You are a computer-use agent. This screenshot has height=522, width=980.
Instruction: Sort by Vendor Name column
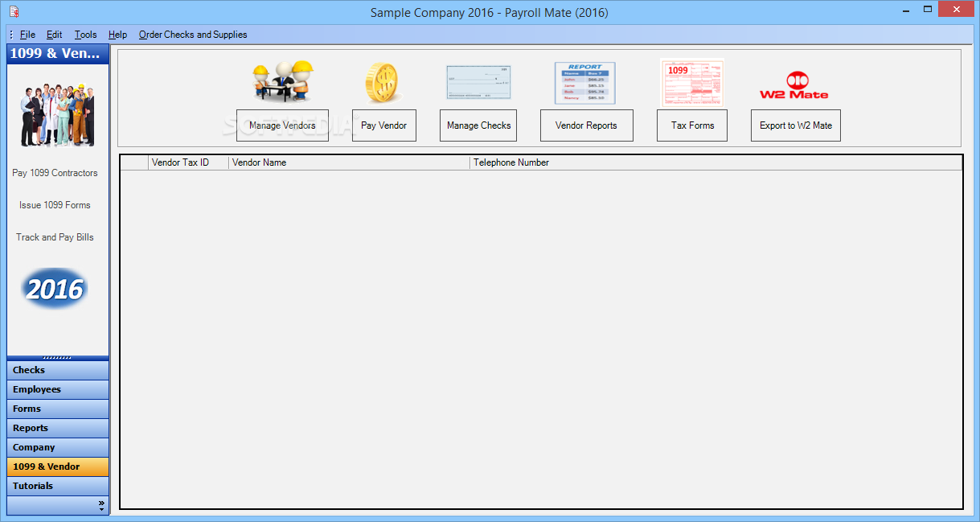click(x=349, y=162)
